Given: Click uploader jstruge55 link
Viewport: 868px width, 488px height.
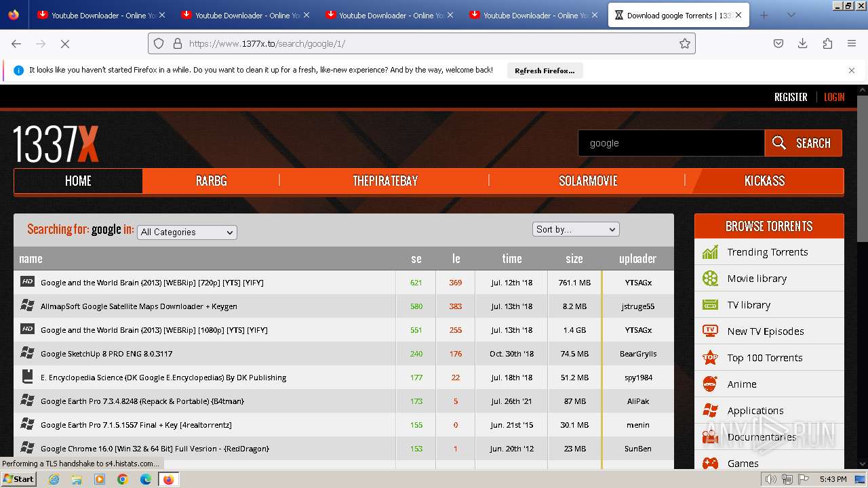Looking at the screenshot, I should (638, 306).
